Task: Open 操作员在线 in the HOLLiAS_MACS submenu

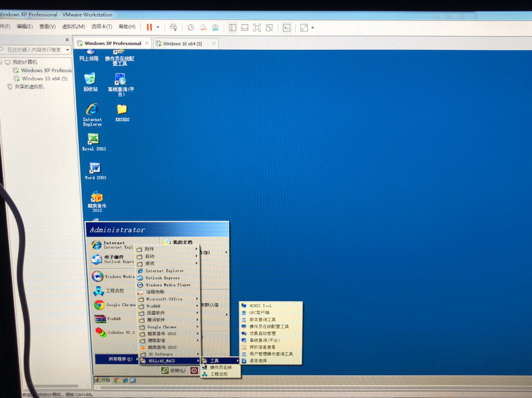Action: [x=220, y=367]
